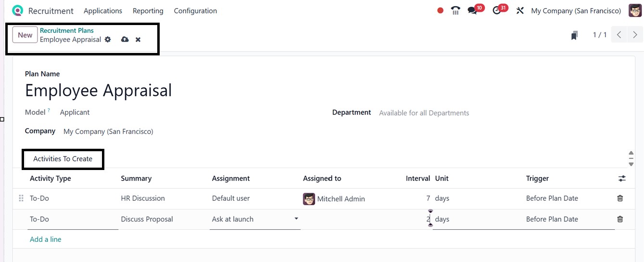Delete the HR Discussion activity line
The height and width of the screenshot is (262, 644).
click(620, 198)
